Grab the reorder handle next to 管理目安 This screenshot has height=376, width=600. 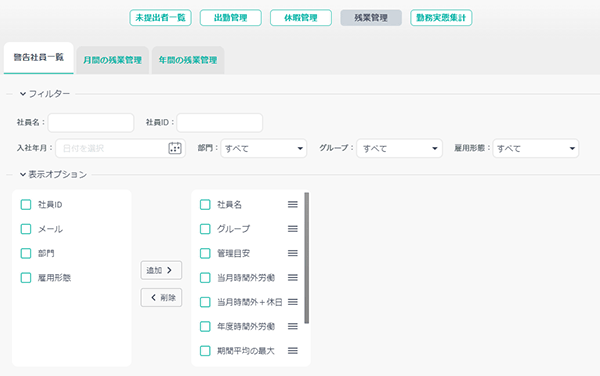293,253
